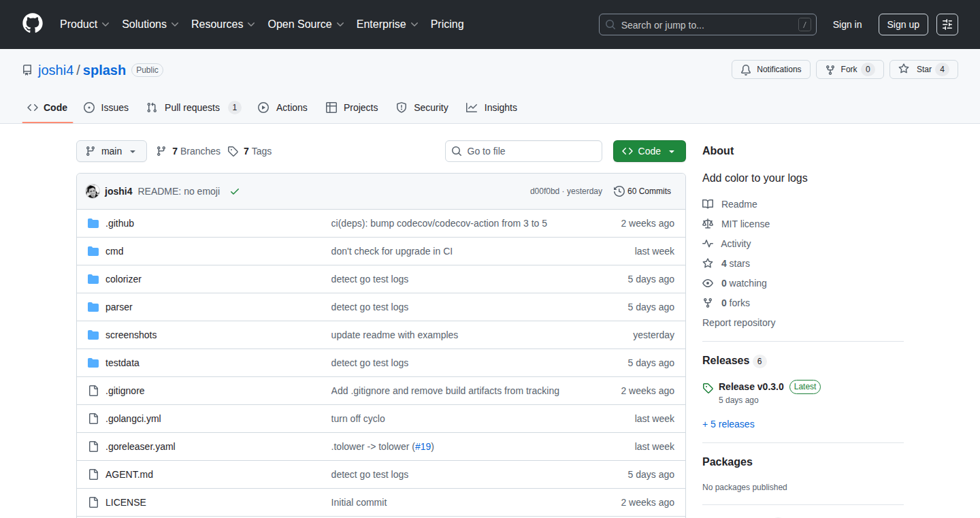View the 7 Branches link

(x=189, y=151)
